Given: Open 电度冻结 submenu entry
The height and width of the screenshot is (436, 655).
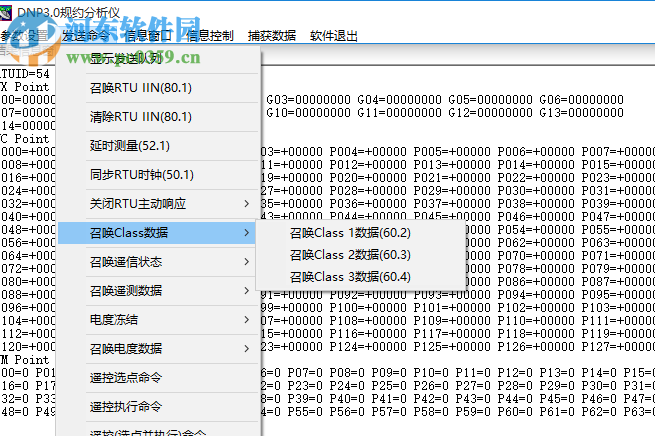Looking at the screenshot, I should click(158, 320).
